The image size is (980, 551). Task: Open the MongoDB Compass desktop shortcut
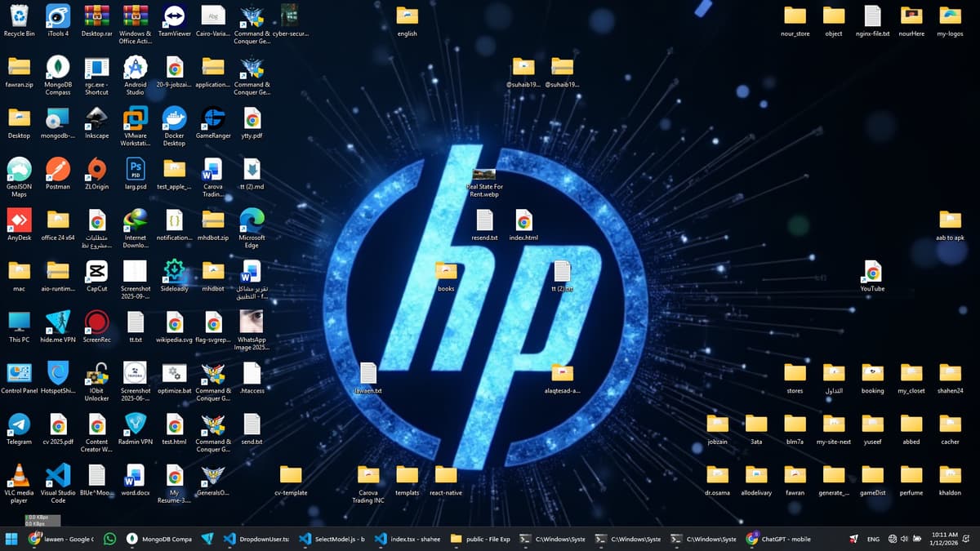point(58,68)
